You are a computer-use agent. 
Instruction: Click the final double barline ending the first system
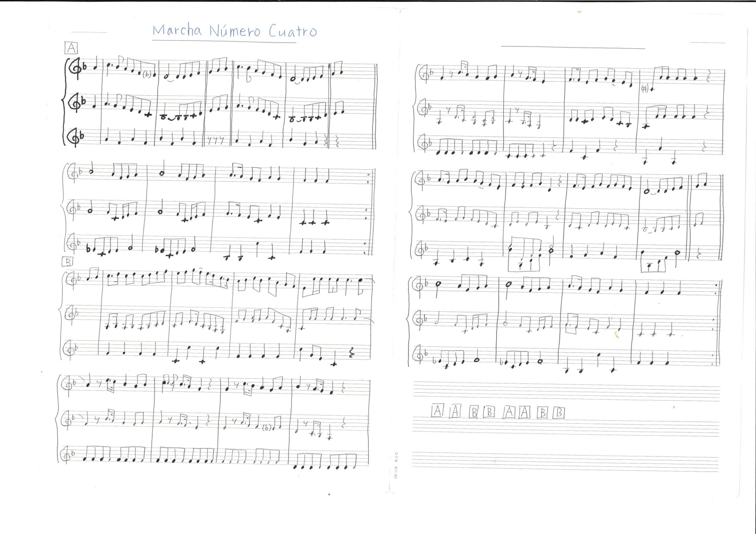(375, 105)
